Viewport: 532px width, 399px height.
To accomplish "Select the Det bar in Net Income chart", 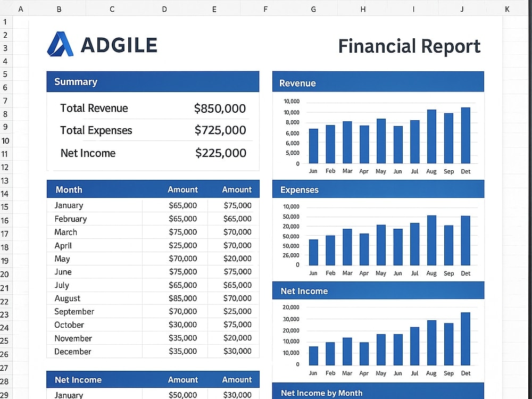I will [x=465, y=339].
